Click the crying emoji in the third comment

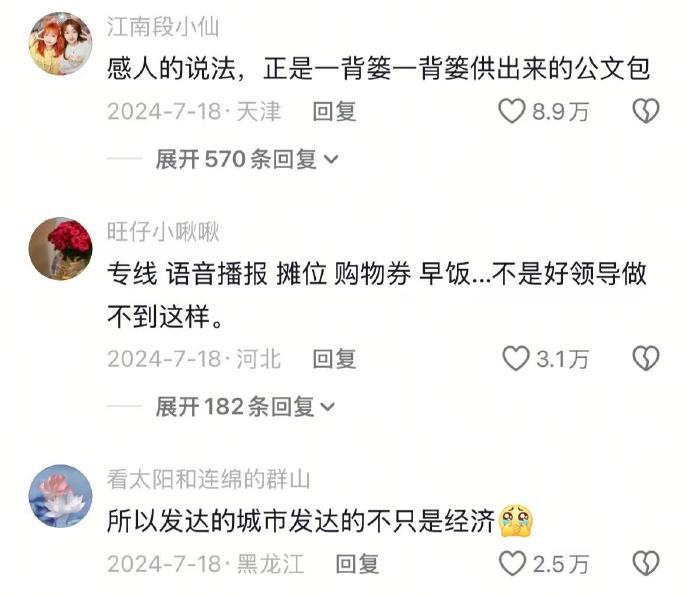point(516,521)
